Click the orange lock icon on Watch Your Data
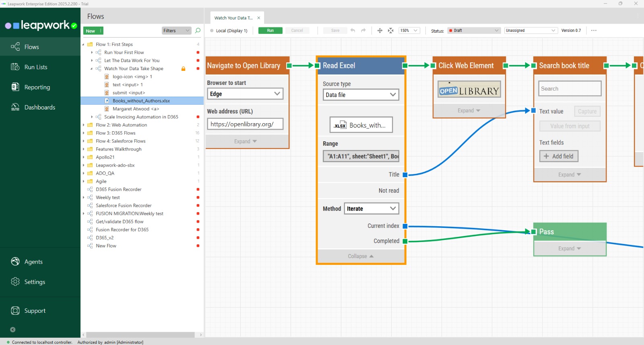Screen dimensions: 644x345 (x=184, y=69)
